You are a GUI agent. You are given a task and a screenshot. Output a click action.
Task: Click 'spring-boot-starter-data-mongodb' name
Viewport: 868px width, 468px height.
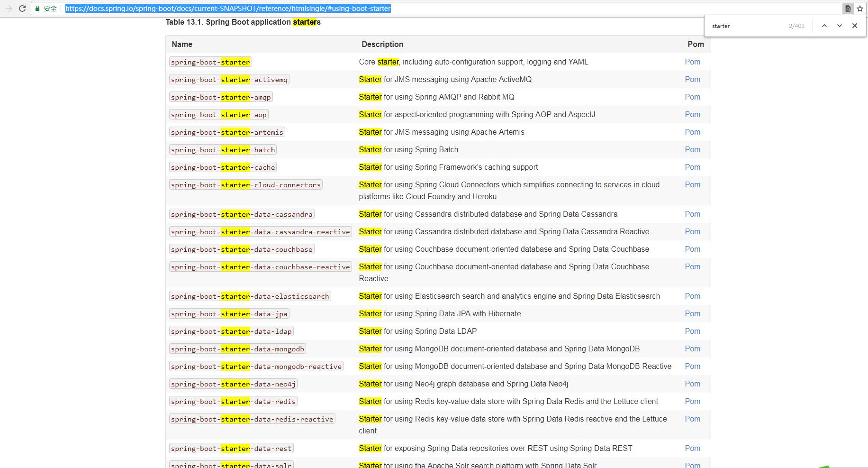[237, 349]
